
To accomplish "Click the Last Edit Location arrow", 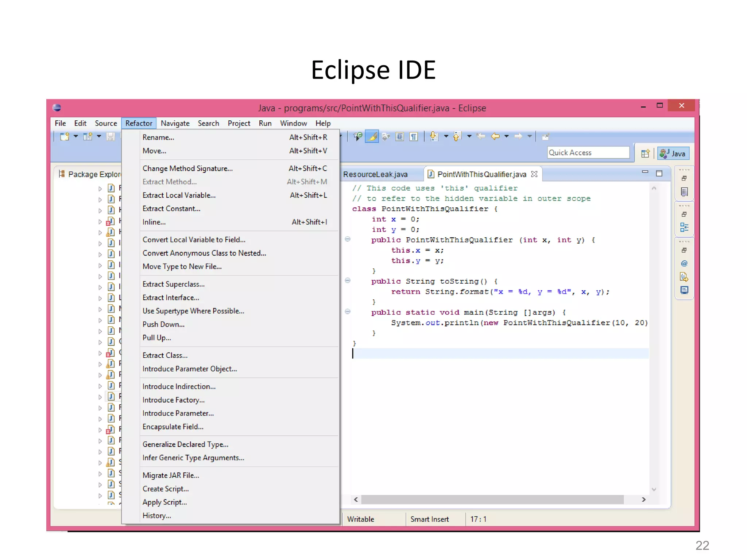I will click(x=481, y=136).
